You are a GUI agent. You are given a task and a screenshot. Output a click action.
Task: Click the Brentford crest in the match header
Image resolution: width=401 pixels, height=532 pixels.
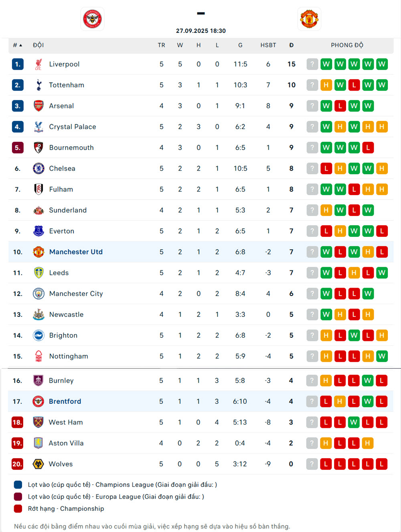93,19
